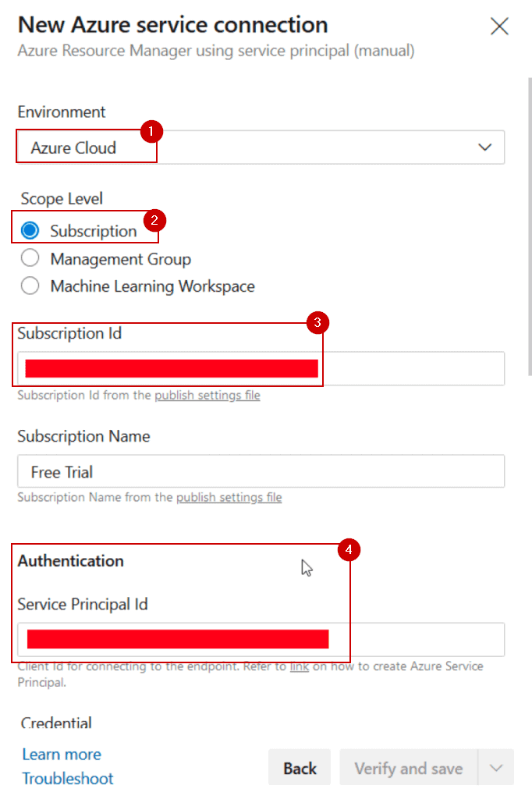The height and width of the screenshot is (799, 532).
Task: Click the Verify and save button
Action: tap(408, 768)
